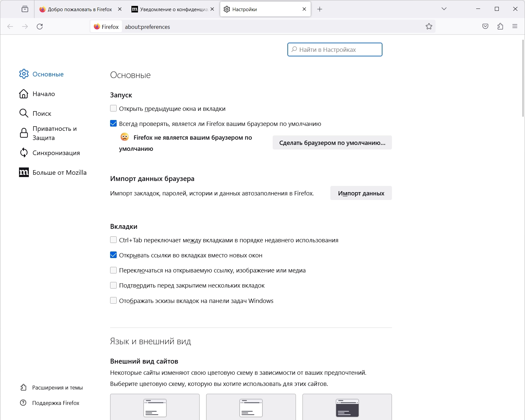Viewport: 525px width, 420px height.
Task: Focus the Найти в Настройках search field
Action: [335, 50]
